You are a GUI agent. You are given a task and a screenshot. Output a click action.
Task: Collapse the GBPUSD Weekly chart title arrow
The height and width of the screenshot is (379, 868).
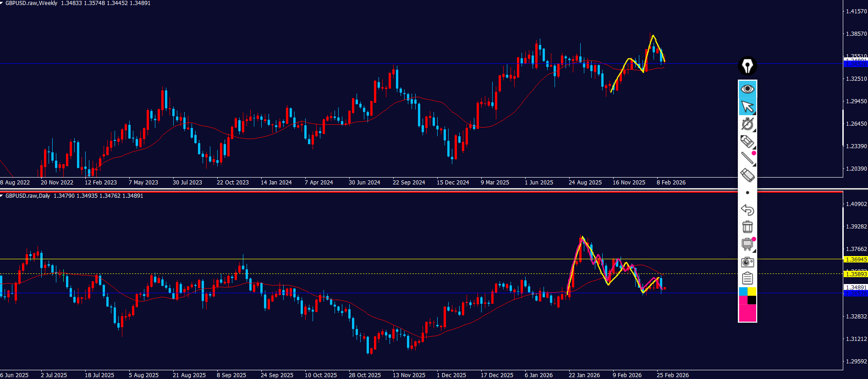point(2,3)
